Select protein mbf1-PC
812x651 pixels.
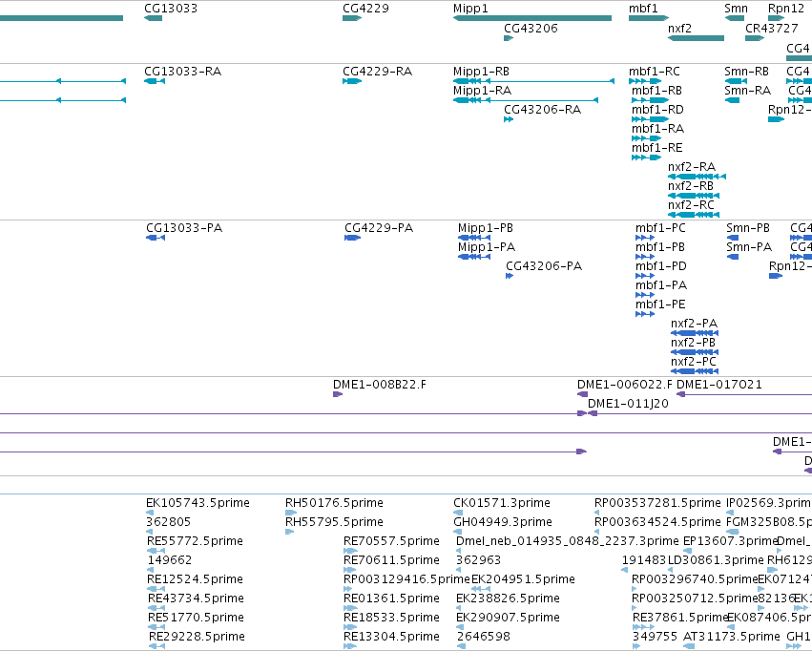coord(645,238)
